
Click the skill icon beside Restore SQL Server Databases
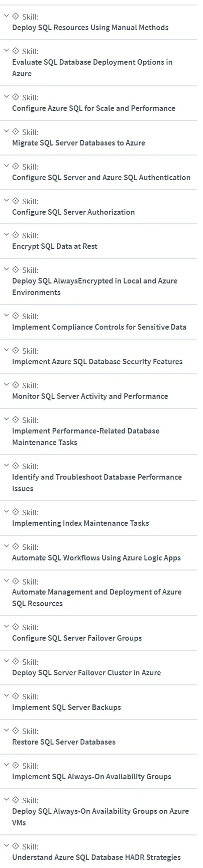(16, 731)
